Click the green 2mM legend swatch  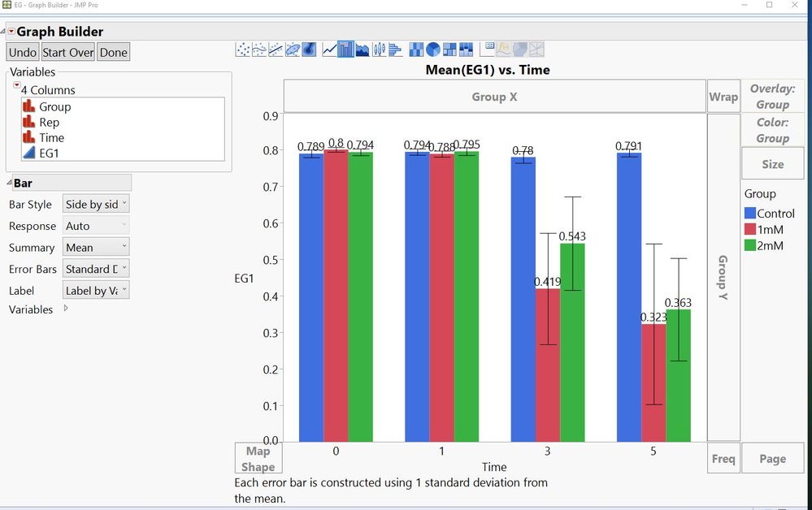pyautogui.click(x=750, y=245)
